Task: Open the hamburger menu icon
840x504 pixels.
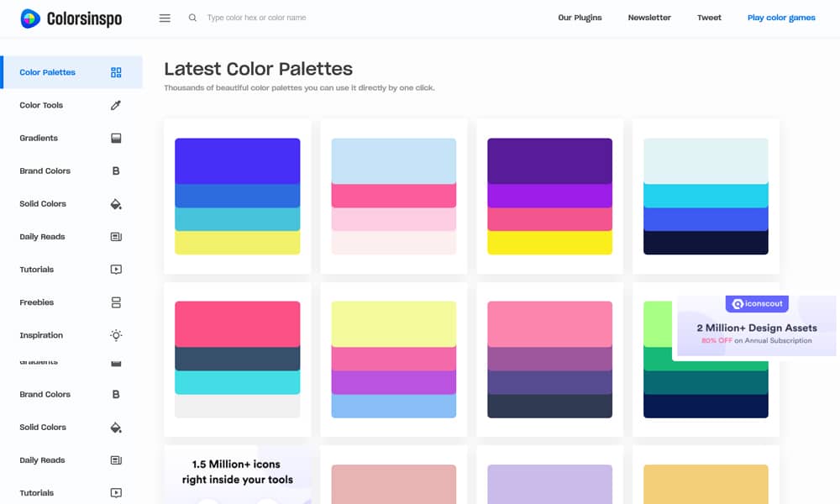Action: coord(165,18)
